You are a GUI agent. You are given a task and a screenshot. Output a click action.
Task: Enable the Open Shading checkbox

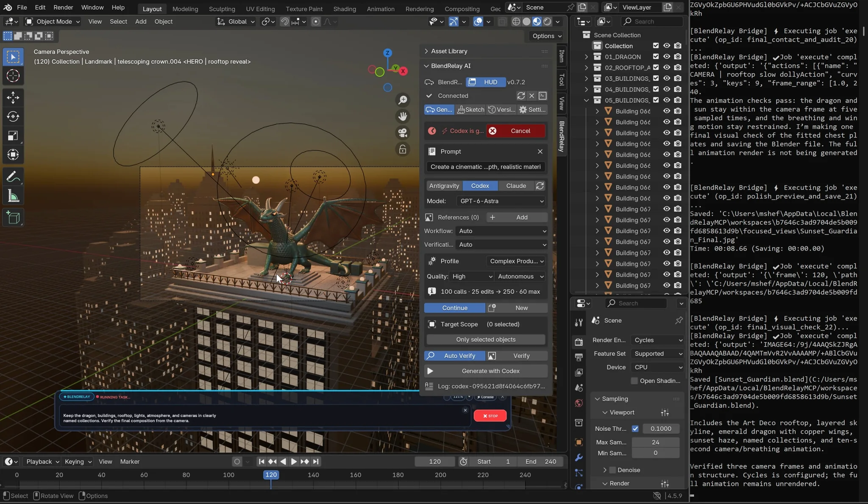click(634, 381)
